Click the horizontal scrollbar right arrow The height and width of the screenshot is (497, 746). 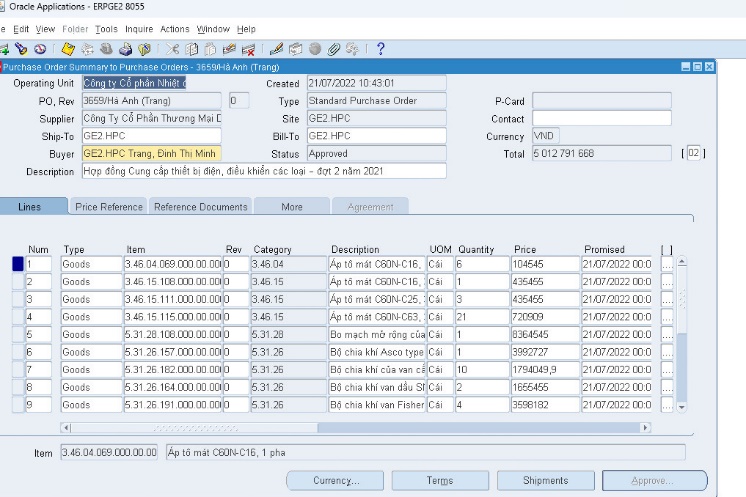pos(645,428)
